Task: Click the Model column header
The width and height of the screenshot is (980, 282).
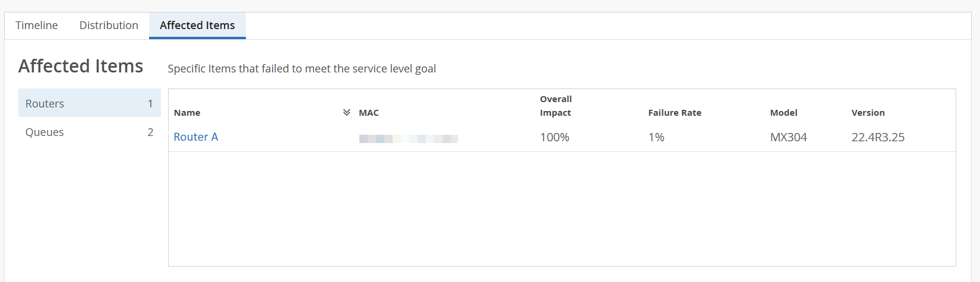Action: pos(784,113)
